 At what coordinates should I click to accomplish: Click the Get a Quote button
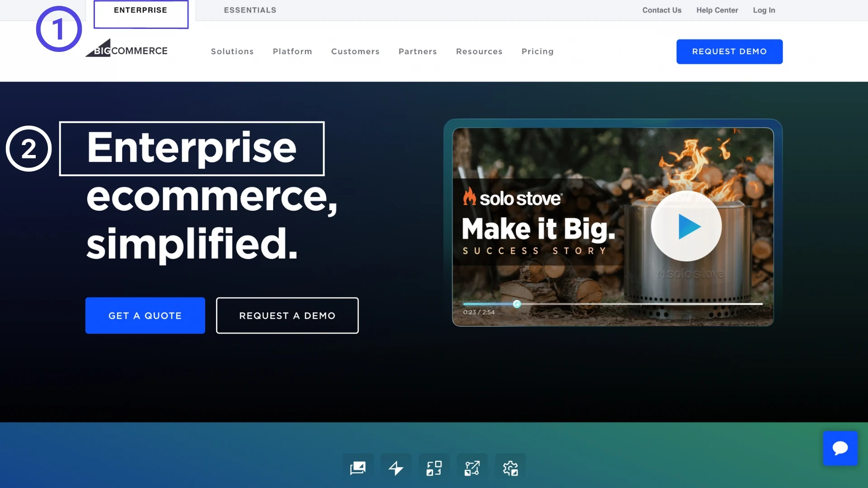145,315
